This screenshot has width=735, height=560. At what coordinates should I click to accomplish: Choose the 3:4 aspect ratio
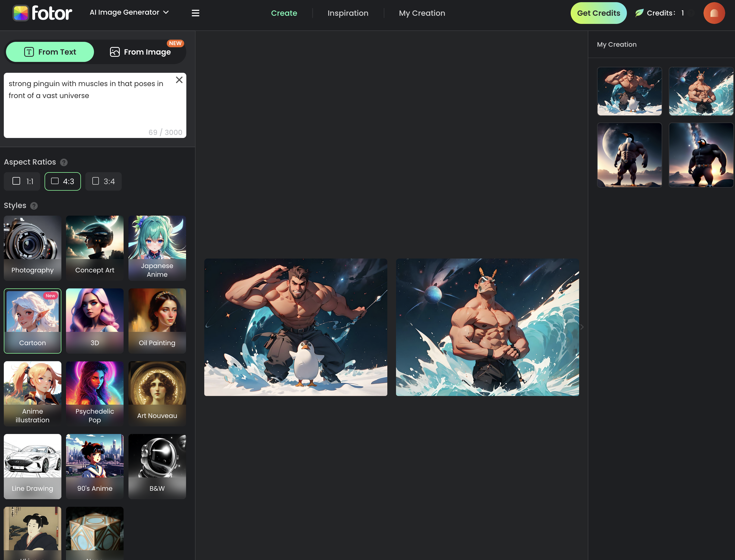(x=103, y=181)
